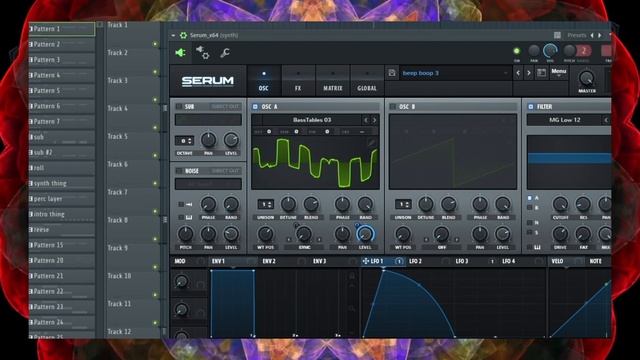Click the save preset floppy icon
This screenshot has width=640, height=360.
(x=392, y=73)
